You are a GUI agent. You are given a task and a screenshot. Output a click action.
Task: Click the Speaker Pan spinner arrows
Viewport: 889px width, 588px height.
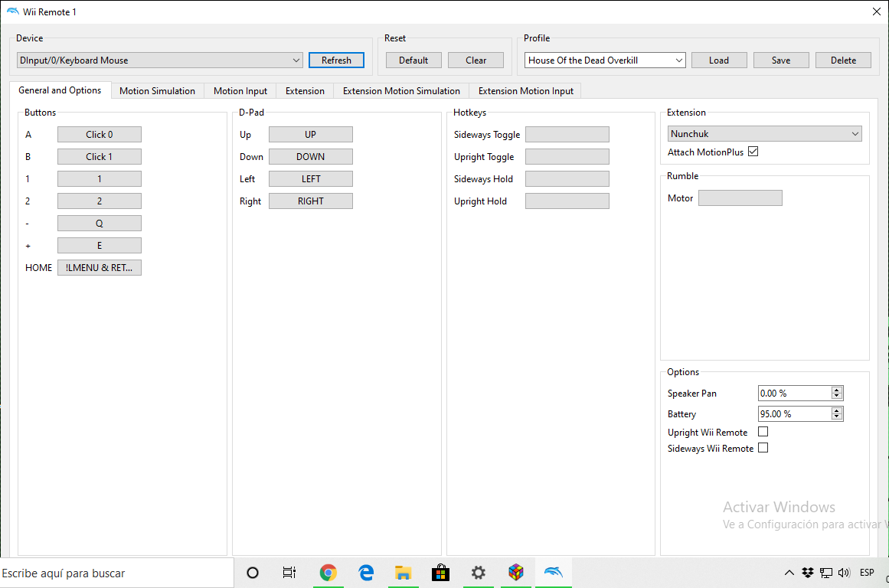(x=836, y=393)
